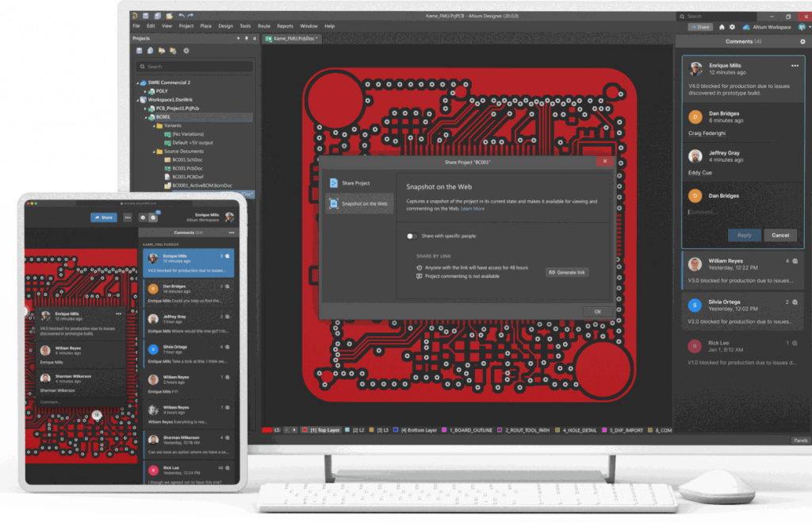Click the Save All icon in title bar
This screenshot has height=523, width=812.
click(x=158, y=16)
